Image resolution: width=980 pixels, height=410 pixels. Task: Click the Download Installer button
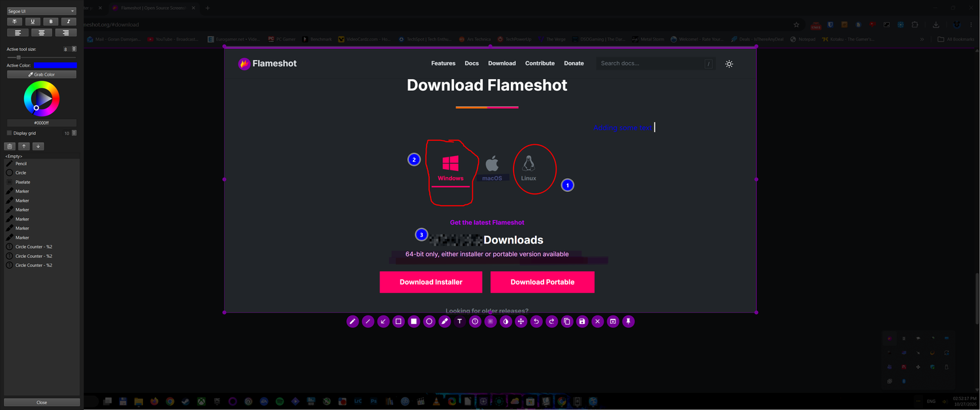coord(431,282)
